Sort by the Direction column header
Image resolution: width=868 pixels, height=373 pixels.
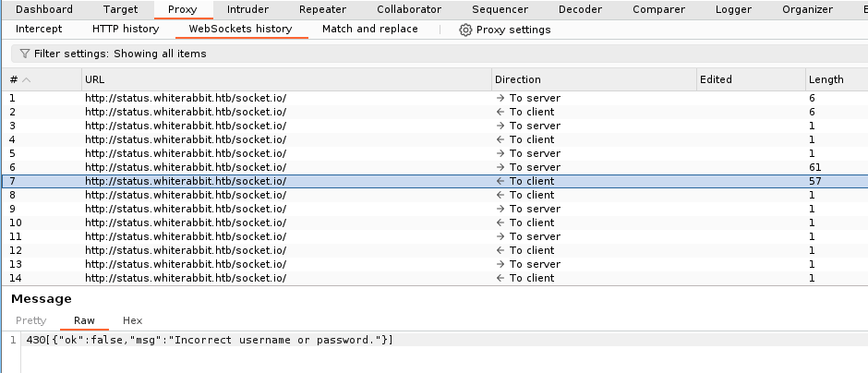pyautogui.click(x=518, y=79)
